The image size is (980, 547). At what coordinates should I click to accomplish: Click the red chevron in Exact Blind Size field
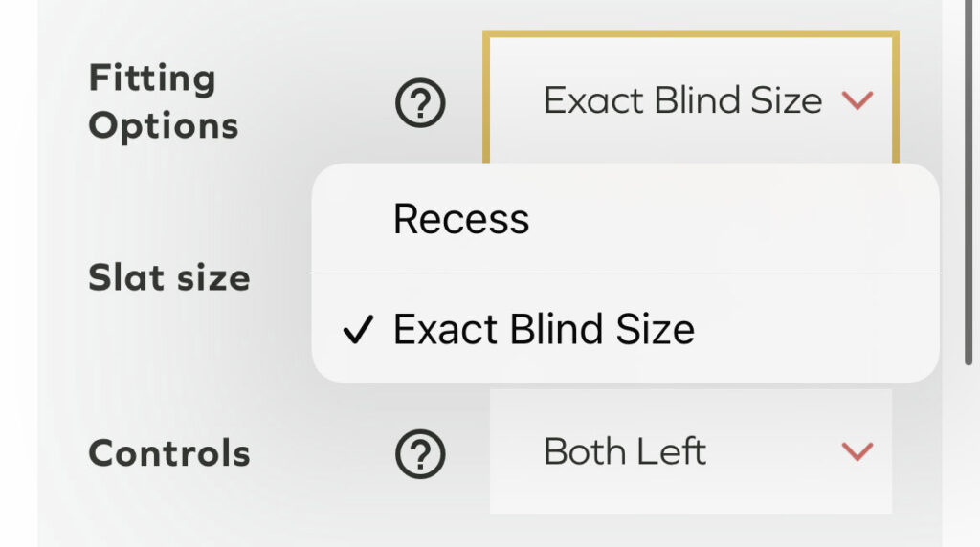[x=857, y=100]
